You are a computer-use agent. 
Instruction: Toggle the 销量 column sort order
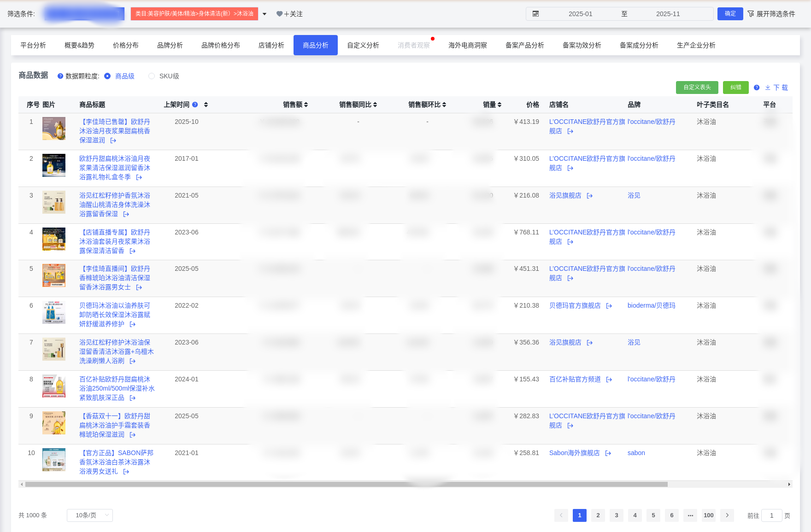[500, 105]
